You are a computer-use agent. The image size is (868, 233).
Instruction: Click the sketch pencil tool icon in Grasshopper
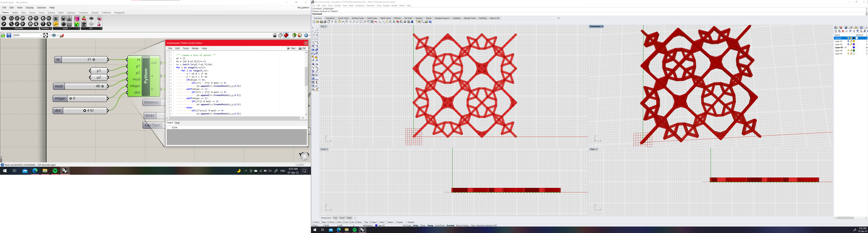click(62, 35)
